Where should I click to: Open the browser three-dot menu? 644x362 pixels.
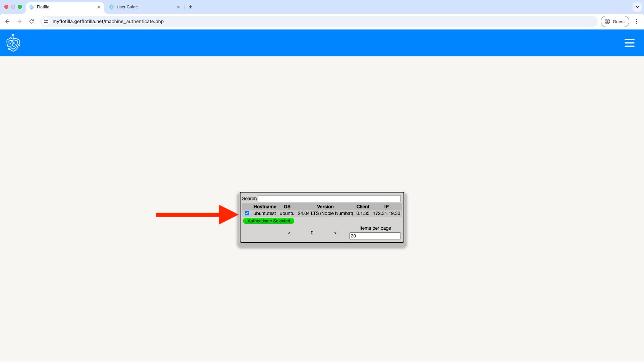click(x=636, y=21)
